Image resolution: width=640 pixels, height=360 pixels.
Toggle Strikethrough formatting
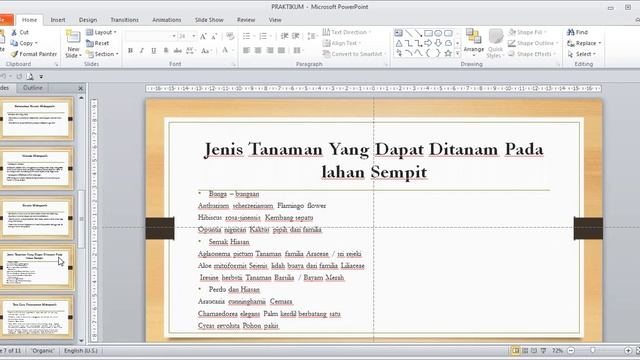click(x=178, y=51)
